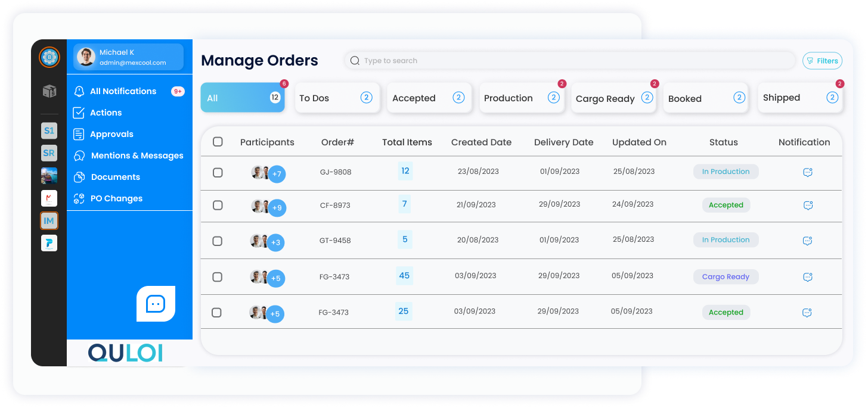Check the select-all checkbox in table header
Screen dimensions: 868x408
(218, 142)
